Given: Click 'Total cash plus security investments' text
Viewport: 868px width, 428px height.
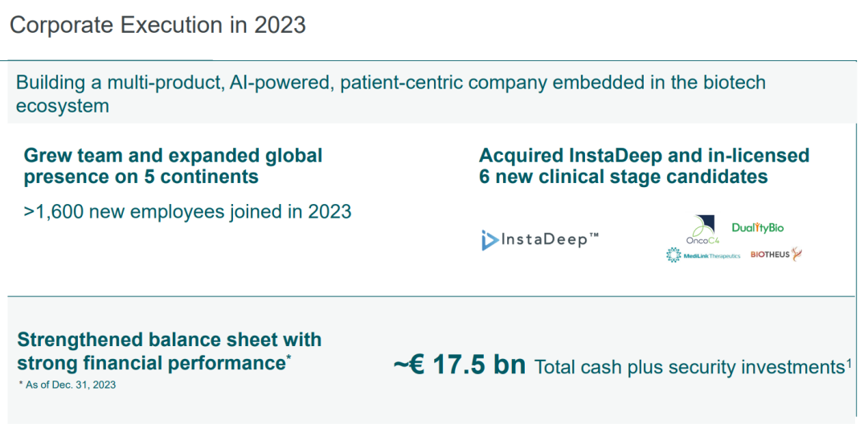Looking at the screenshot, I should click(689, 368).
